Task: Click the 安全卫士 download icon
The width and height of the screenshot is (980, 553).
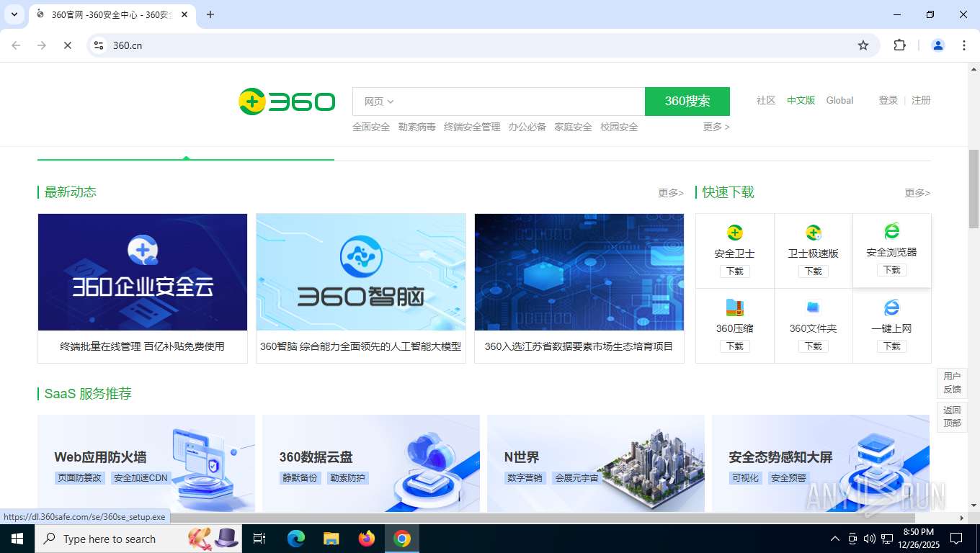Action: [x=734, y=233]
